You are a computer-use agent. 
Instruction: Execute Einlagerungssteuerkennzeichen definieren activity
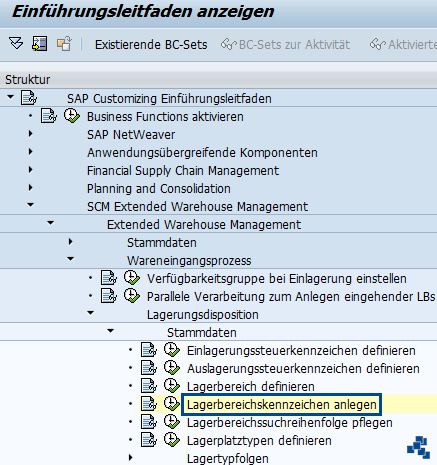172,350
